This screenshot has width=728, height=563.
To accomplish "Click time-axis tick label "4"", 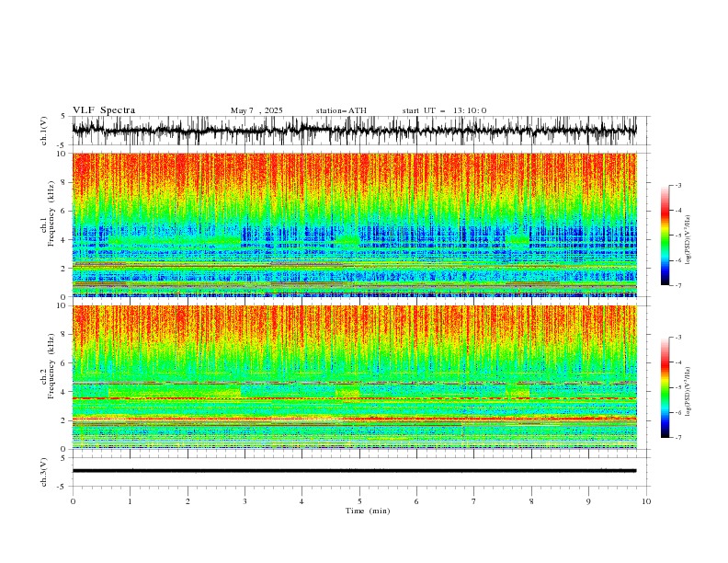I will 301,501.
